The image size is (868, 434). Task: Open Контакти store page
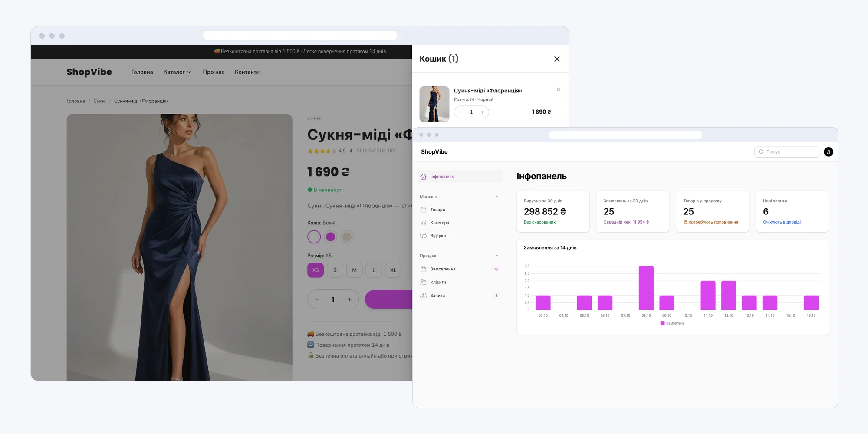coord(247,72)
